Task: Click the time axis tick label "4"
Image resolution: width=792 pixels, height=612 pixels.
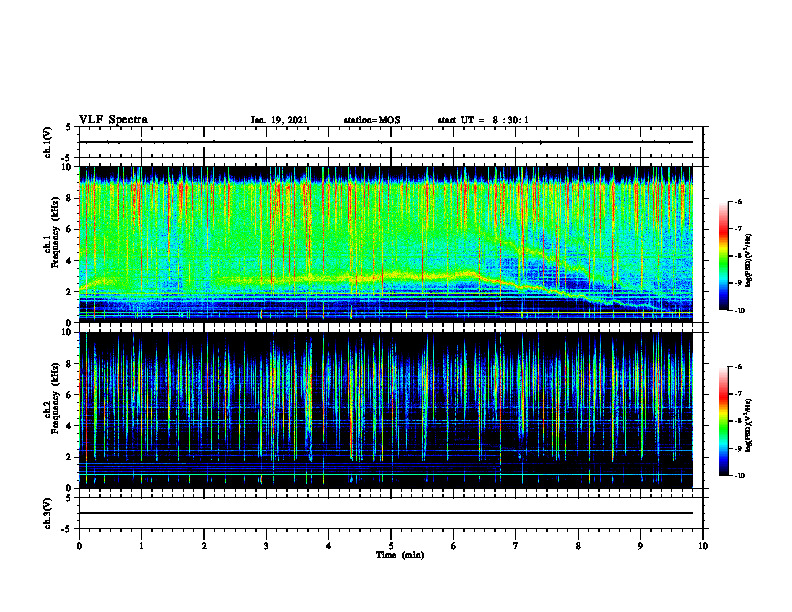Action: click(x=329, y=546)
